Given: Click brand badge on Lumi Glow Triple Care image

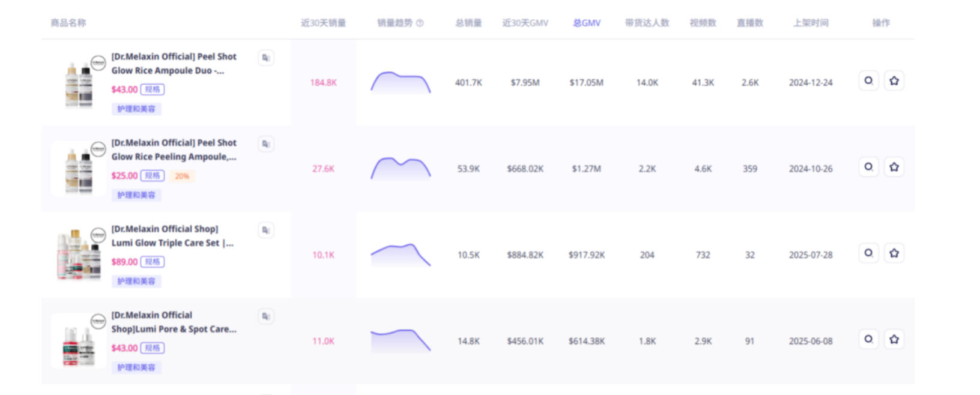Looking at the screenshot, I should tap(98, 235).
